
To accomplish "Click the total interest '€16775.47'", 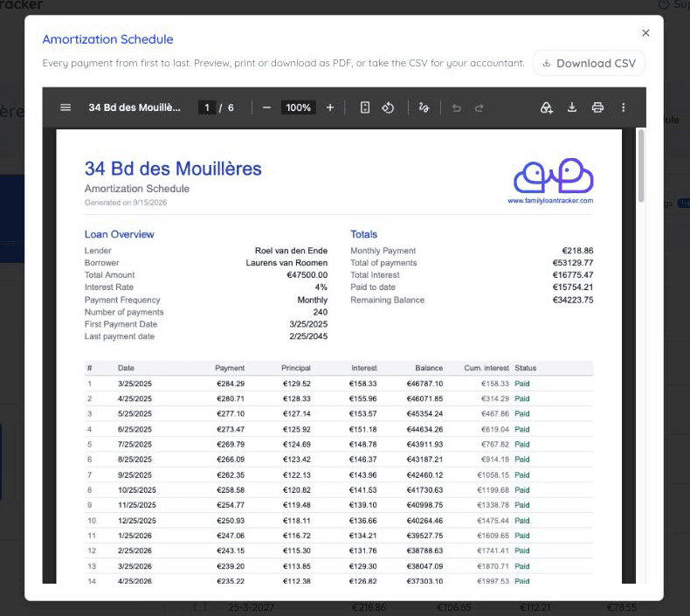I will [573, 274].
